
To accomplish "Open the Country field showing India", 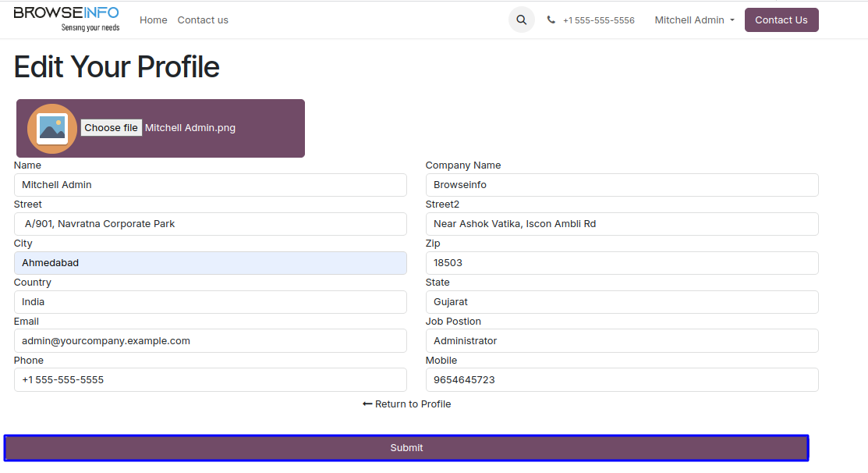I will pyautogui.click(x=211, y=302).
